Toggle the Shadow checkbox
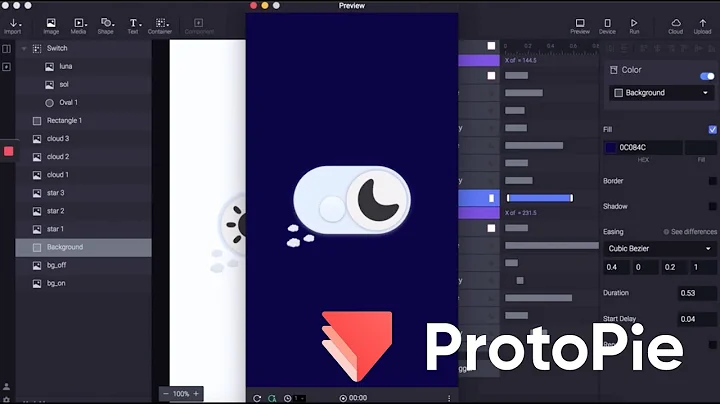The height and width of the screenshot is (404, 720). 712,207
